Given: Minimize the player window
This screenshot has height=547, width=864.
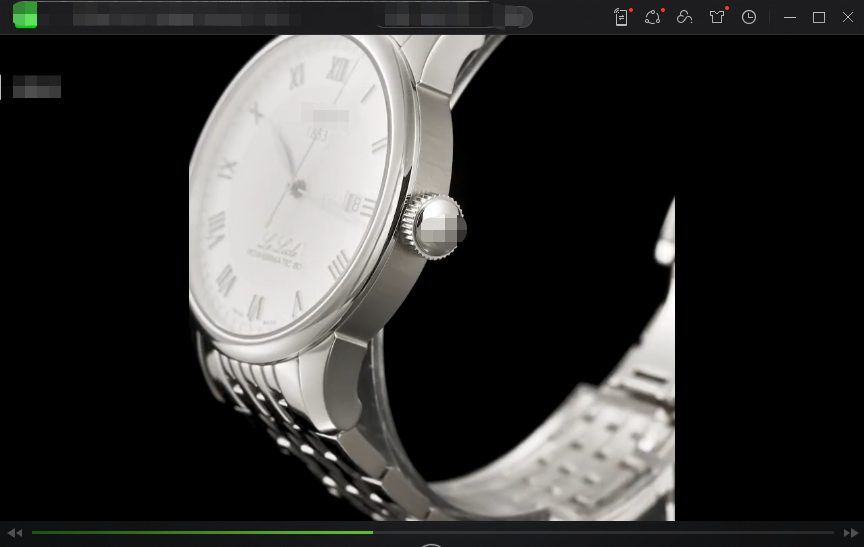Looking at the screenshot, I should click(790, 17).
